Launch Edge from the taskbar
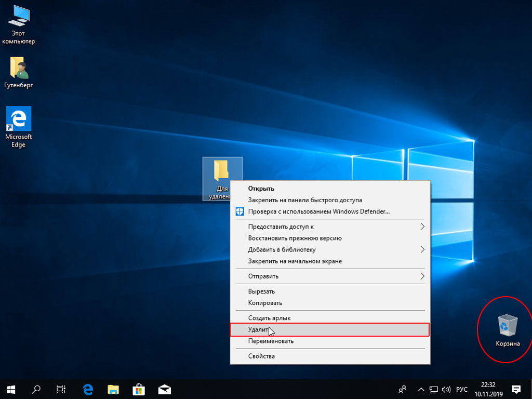Image resolution: width=532 pixels, height=399 pixels. tap(88, 389)
